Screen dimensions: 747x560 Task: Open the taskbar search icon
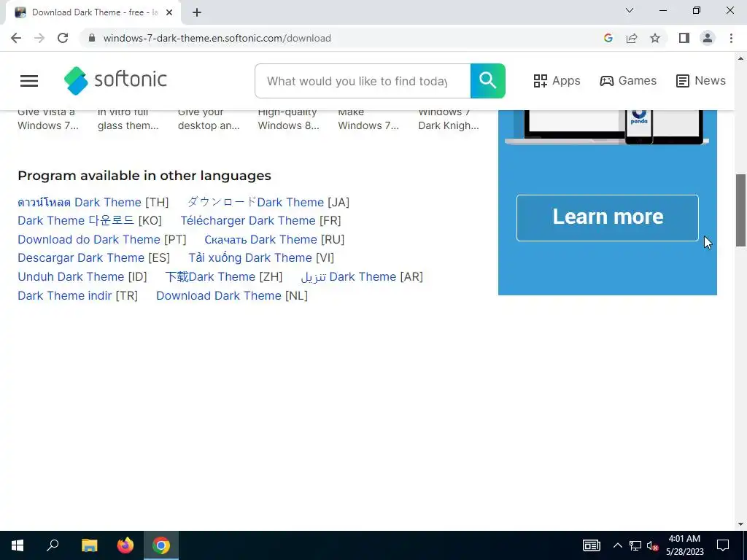[x=53, y=545]
